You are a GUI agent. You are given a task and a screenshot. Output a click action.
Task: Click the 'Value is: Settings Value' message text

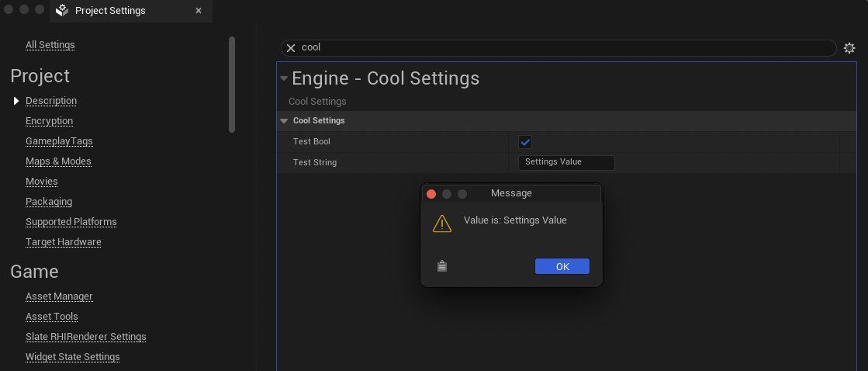tap(515, 220)
